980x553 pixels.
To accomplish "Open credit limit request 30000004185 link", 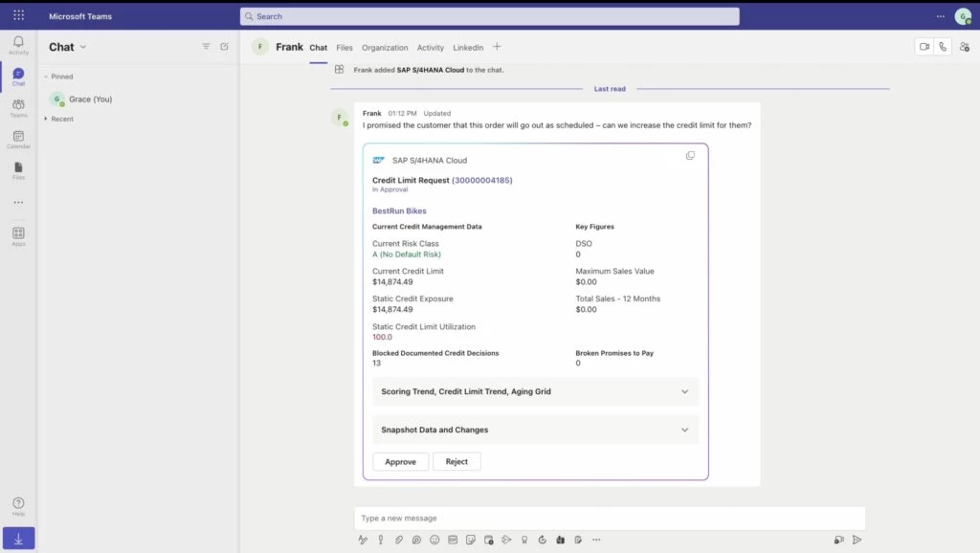I will tap(482, 180).
